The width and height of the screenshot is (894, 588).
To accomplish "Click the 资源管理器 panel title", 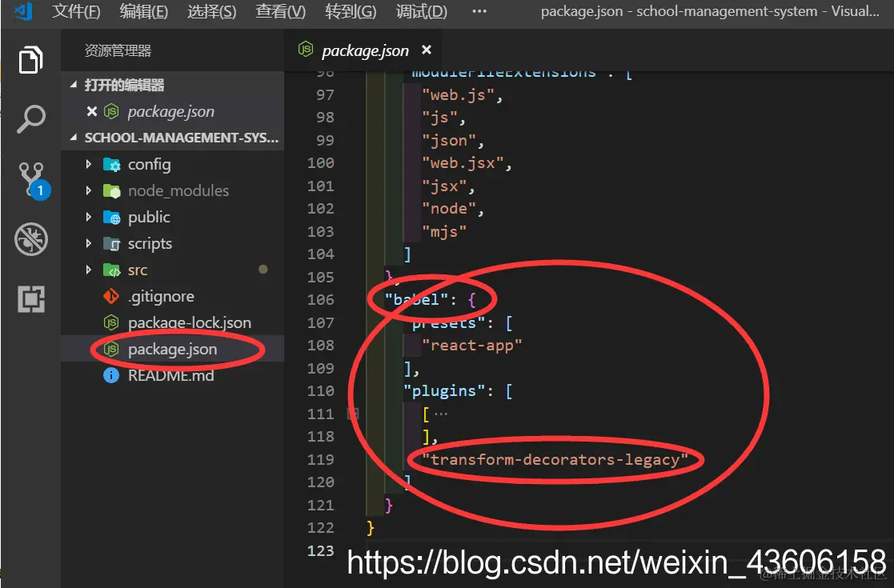I will point(118,50).
